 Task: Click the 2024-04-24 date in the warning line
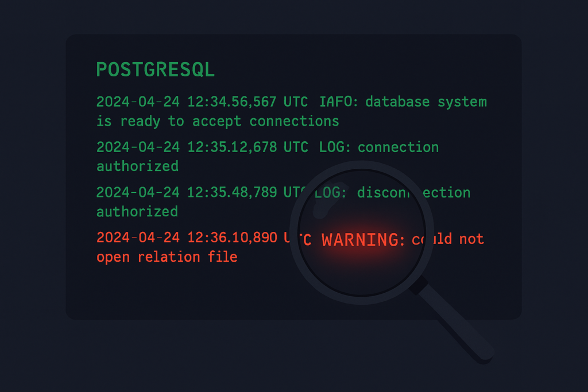click(x=138, y=238)
